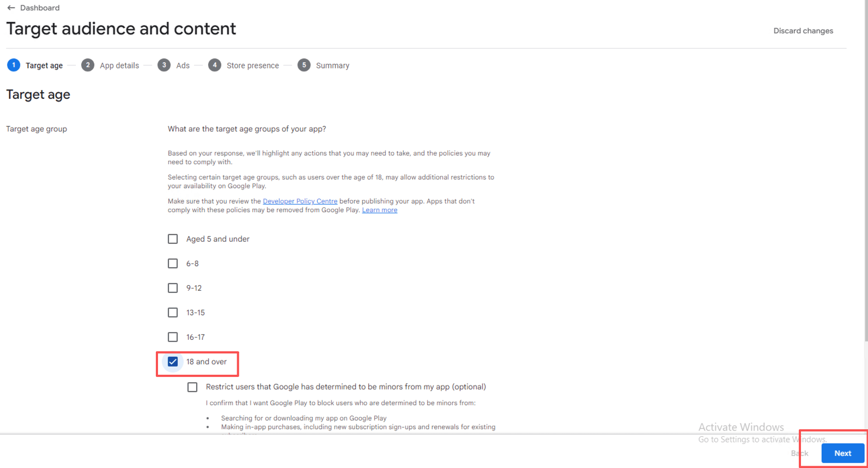Check the Aged 5 and under box

(x=173, y=239)
